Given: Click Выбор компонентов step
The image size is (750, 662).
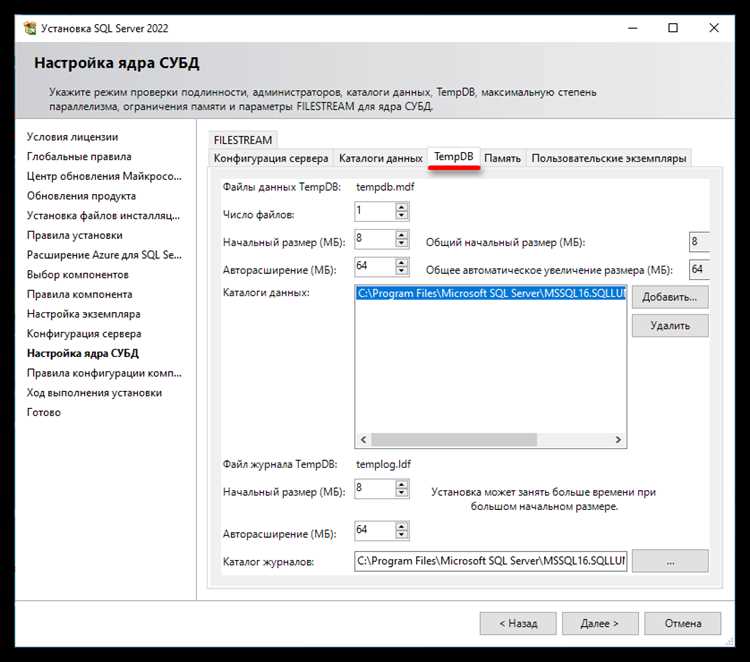Looking at the screenshot, I should [x=78, y=275].
